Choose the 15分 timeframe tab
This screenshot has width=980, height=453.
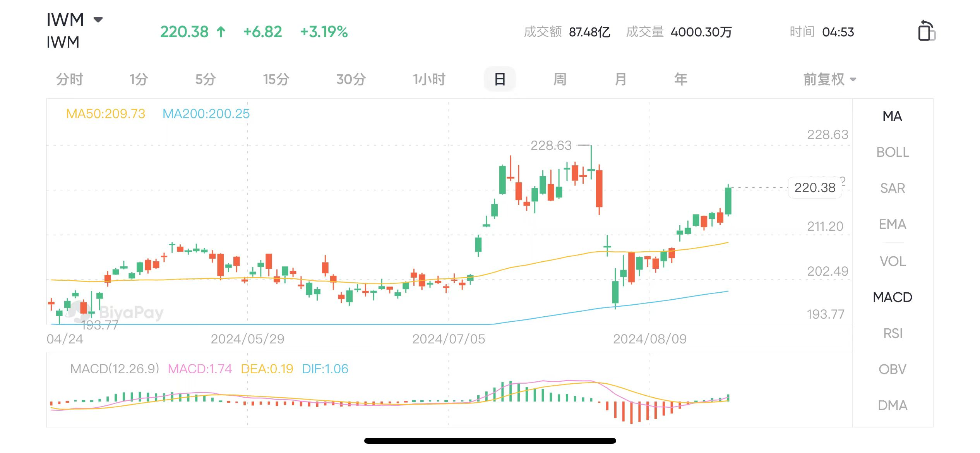click(x=276, y=79)
